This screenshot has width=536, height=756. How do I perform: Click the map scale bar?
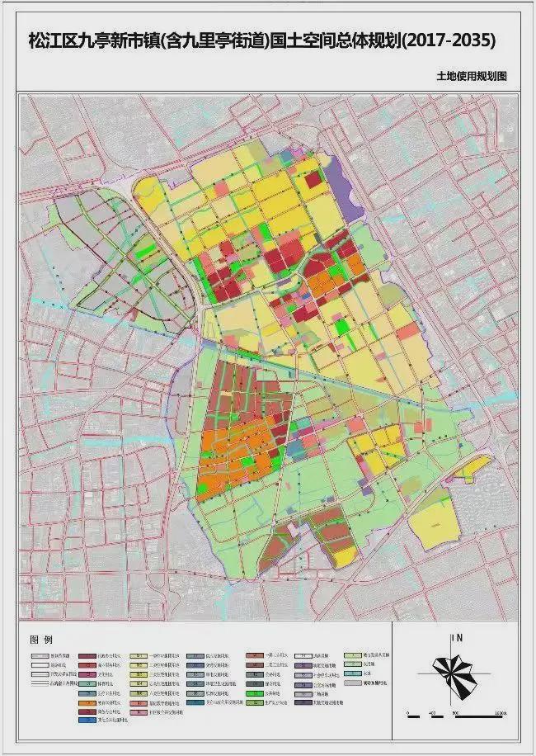[455, 716]
